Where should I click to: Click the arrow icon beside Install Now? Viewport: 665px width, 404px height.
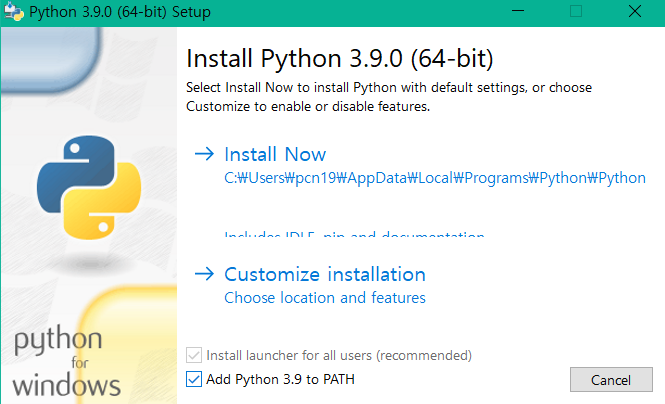(204, 153)
